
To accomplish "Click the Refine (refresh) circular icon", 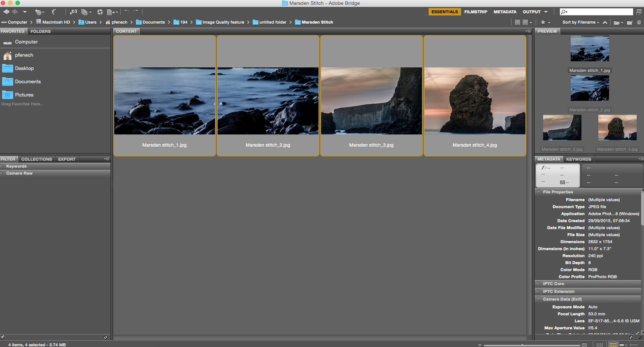I will pos(100,12).
